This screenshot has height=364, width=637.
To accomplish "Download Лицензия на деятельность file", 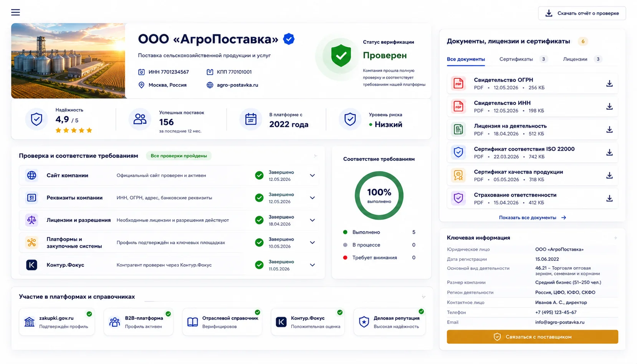I will (609, 129).
